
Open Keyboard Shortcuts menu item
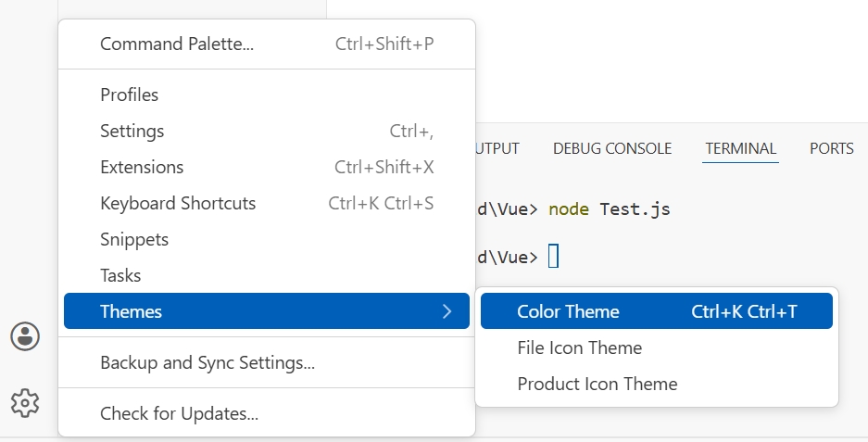coord(178,203)
